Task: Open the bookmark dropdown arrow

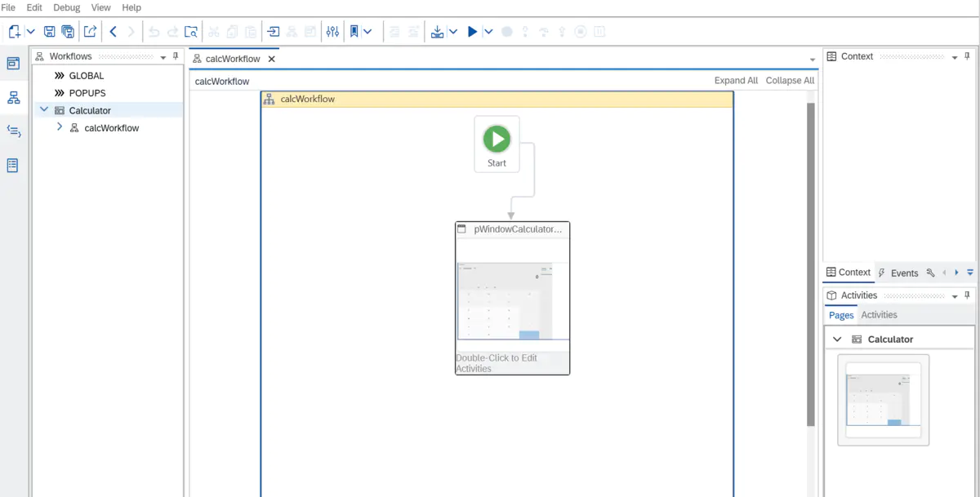Action: coord(367,32)
